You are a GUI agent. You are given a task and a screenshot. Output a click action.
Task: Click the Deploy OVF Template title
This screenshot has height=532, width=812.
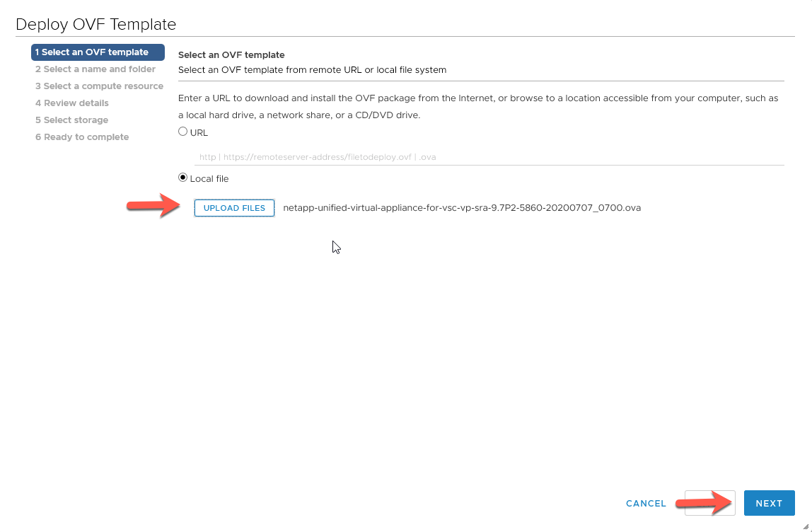tap(95, 24)
